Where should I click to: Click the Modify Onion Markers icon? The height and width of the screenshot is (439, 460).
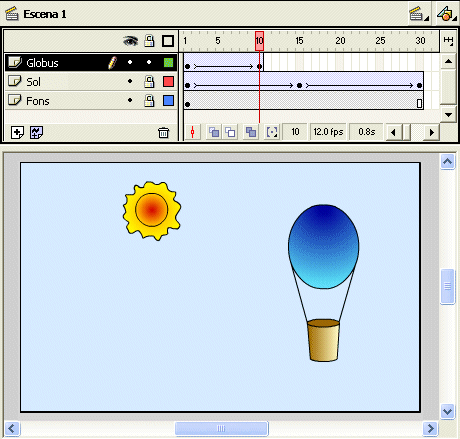click(x=272, y=132)
